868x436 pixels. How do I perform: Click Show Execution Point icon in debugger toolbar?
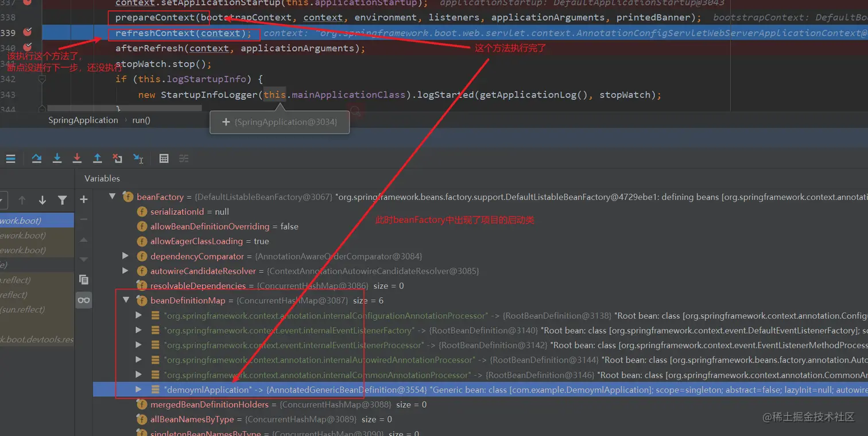click(x=10, y=159)
